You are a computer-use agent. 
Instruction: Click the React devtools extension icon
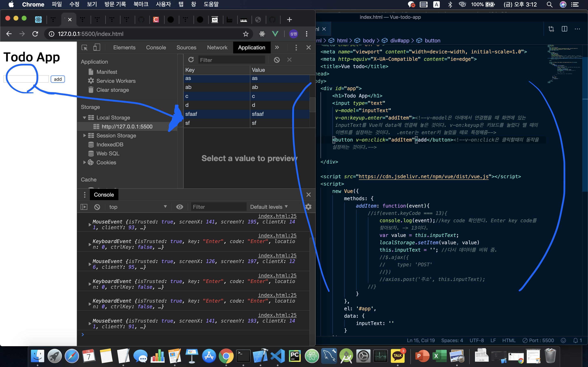pyautogui.click(x=262, y=34)
